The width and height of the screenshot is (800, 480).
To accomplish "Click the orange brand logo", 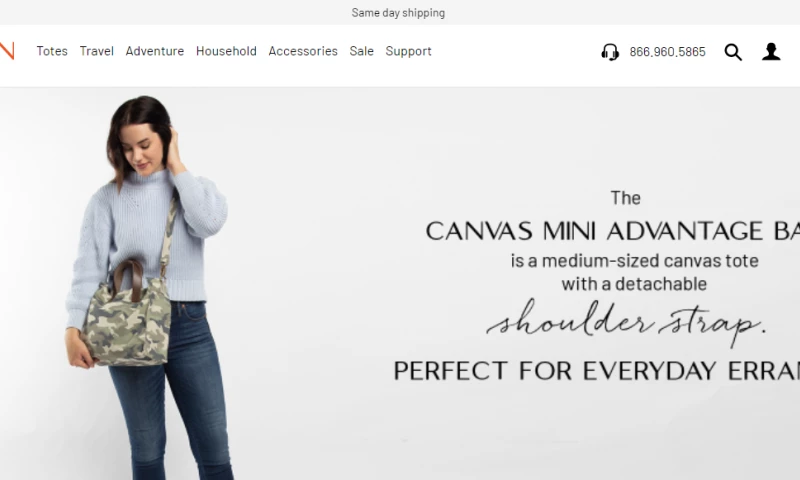I will [x=7, y=51].
